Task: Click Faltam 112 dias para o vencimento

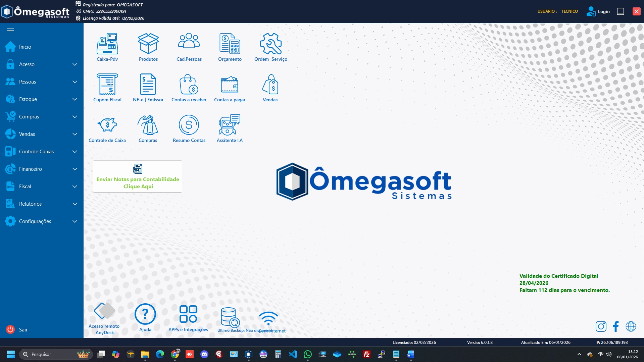Action: pos(564,290)
